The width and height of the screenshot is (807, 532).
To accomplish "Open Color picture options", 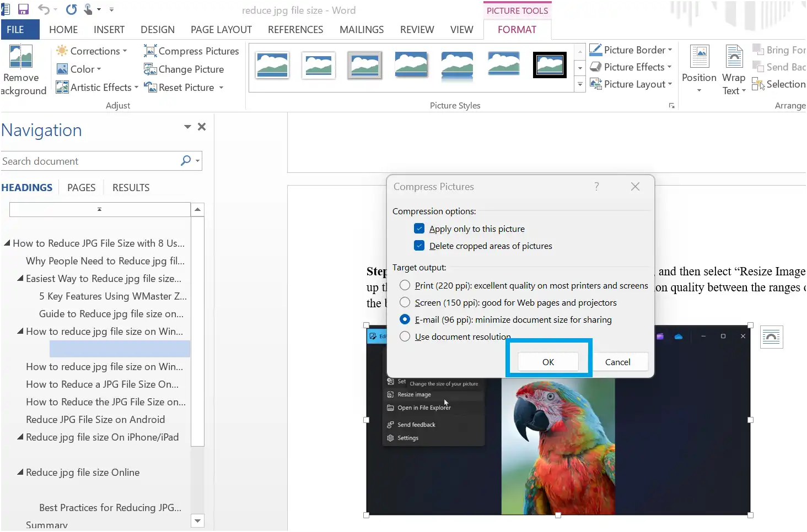I will 79,69.
